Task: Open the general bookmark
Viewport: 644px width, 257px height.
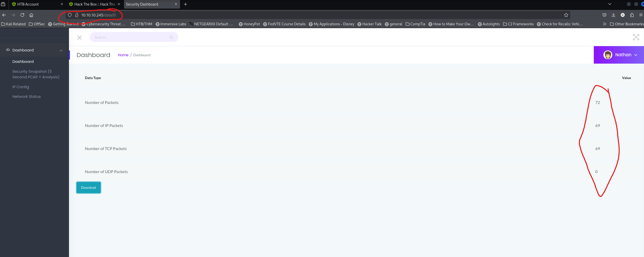Action: click(393, 24)
